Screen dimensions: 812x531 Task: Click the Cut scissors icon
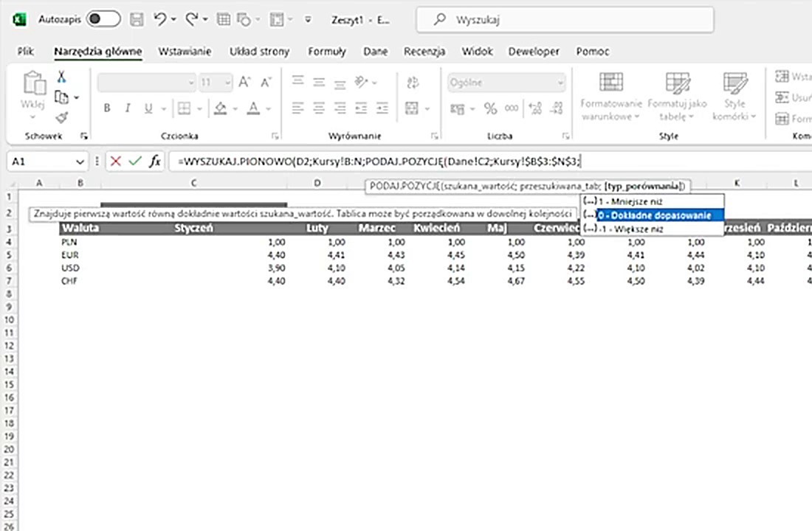(x=62, y=77)
